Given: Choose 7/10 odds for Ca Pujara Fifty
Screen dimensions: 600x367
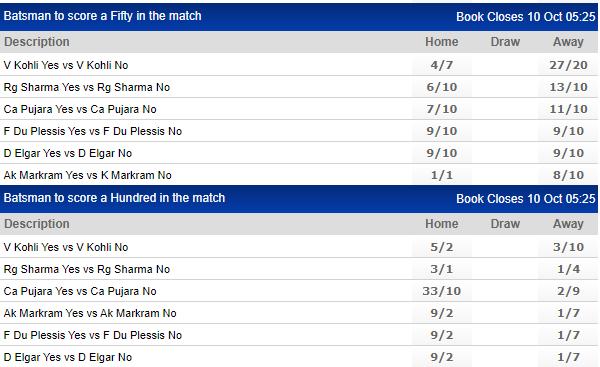Looking at the screenshot, I should 442,109.
